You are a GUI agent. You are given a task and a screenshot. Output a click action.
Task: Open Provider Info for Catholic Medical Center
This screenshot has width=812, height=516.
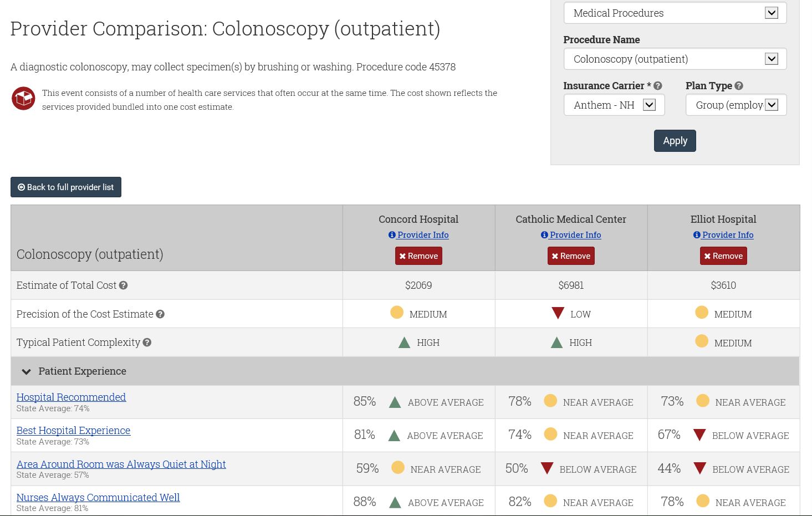[x=571, y=235]
